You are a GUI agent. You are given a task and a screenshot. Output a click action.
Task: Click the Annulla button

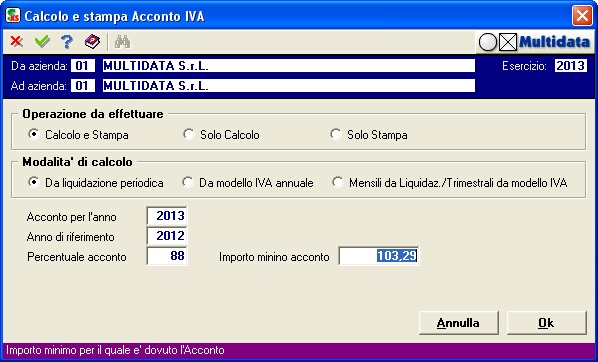pos(458,323)
